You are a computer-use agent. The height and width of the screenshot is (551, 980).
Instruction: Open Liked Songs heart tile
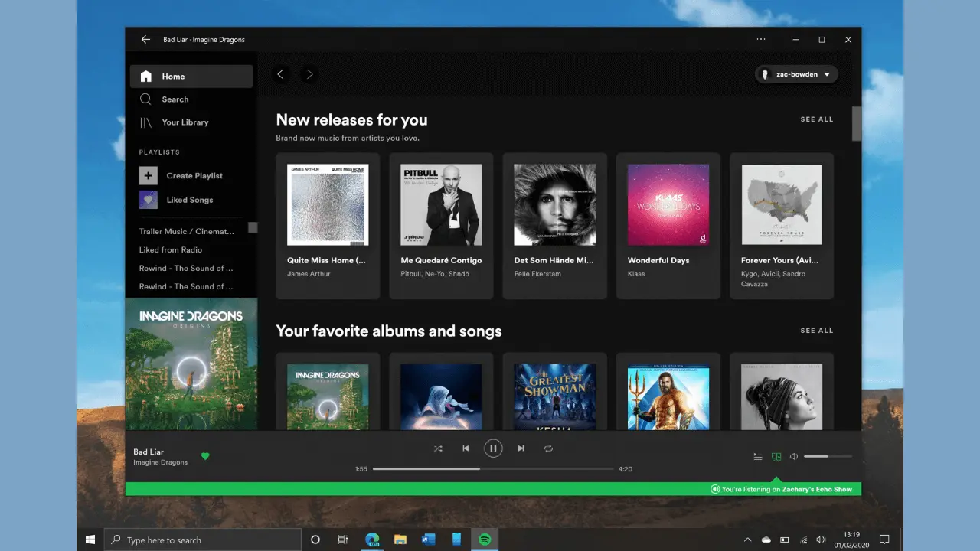coord(148,200)
